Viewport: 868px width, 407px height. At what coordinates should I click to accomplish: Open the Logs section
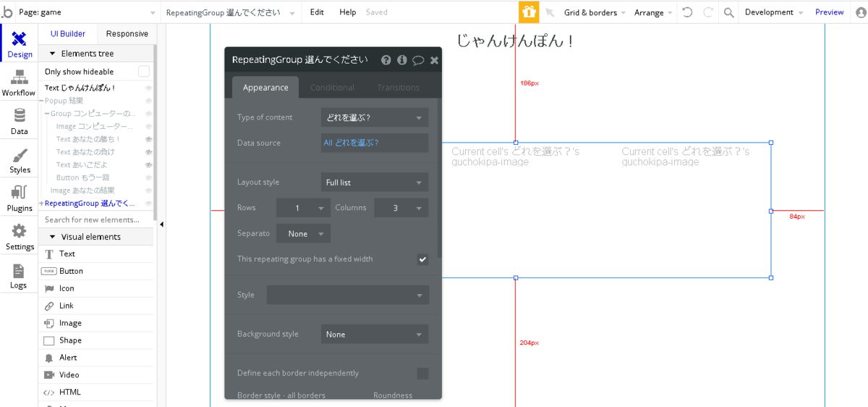(19, 275)
